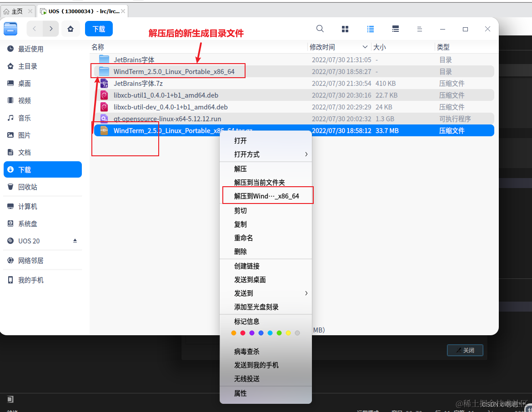
Task: Open the detail info view icon
Action: click(395, 29)
